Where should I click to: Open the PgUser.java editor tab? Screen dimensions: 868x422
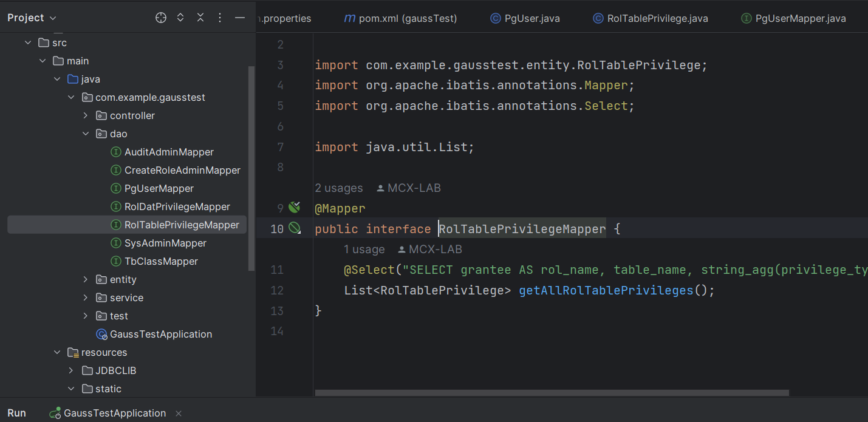(x=525, y=18)
